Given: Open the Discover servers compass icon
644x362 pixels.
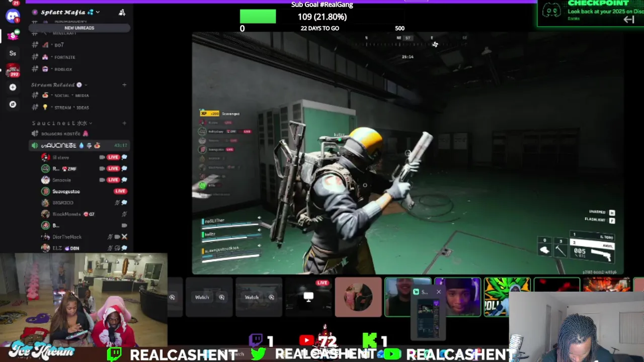Looking at the screenshot, I should (x=13, y=105).
